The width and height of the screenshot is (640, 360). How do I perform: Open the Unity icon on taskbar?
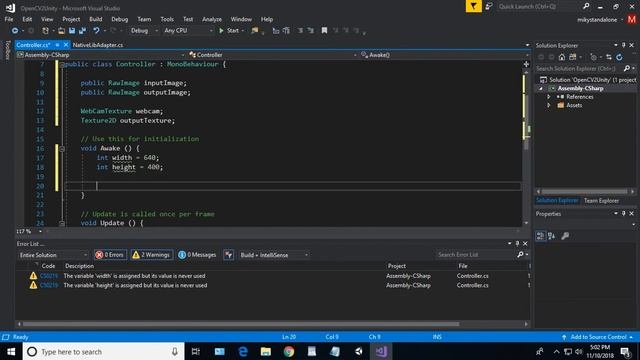coord(358,351)
